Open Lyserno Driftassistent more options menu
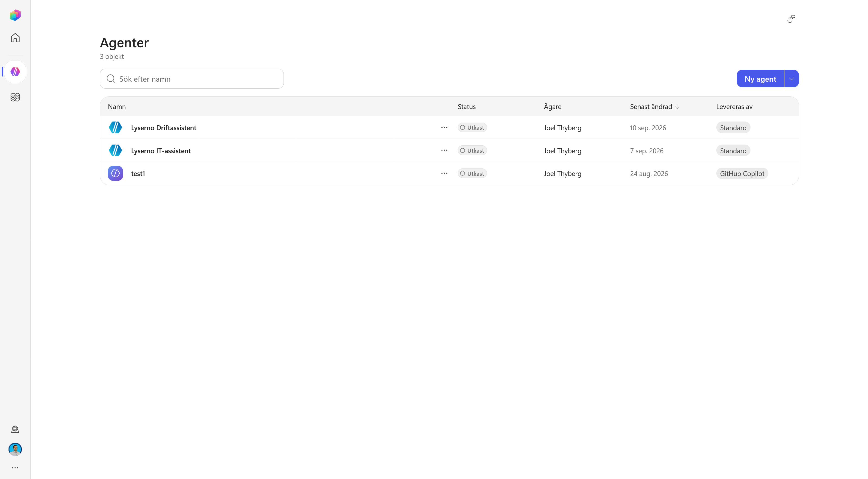 444,127
